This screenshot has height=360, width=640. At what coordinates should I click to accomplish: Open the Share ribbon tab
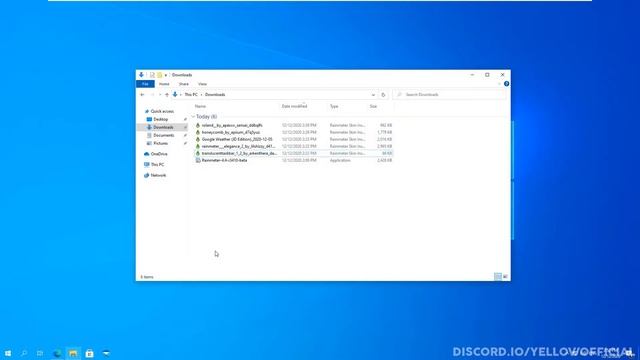tap(184, 84)
